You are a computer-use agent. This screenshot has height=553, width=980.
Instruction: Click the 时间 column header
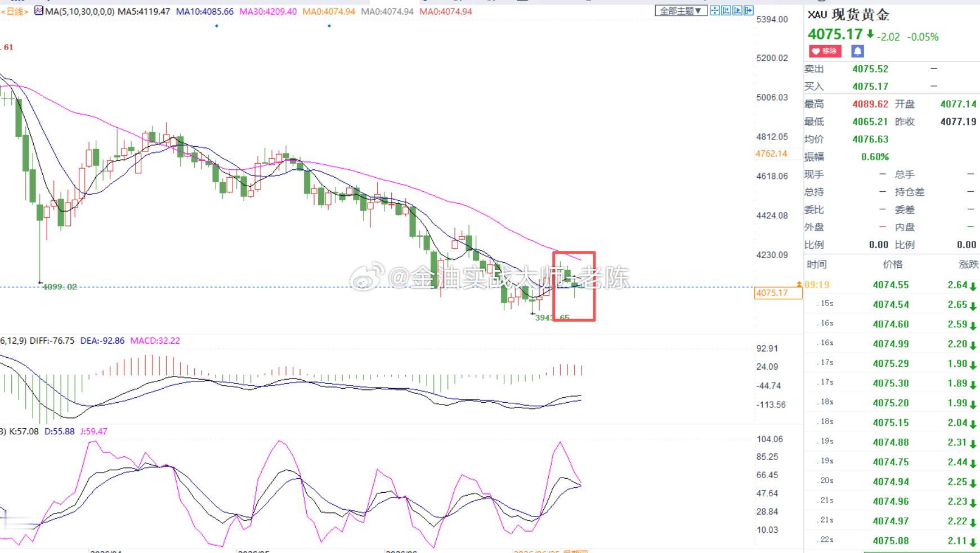(817, 264)
